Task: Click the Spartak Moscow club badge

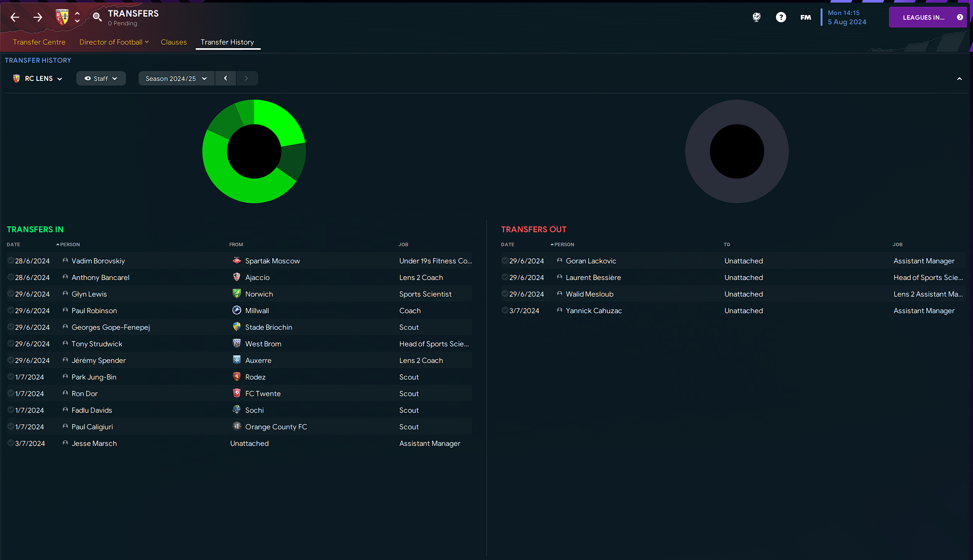Action: [x=237, y=261]
